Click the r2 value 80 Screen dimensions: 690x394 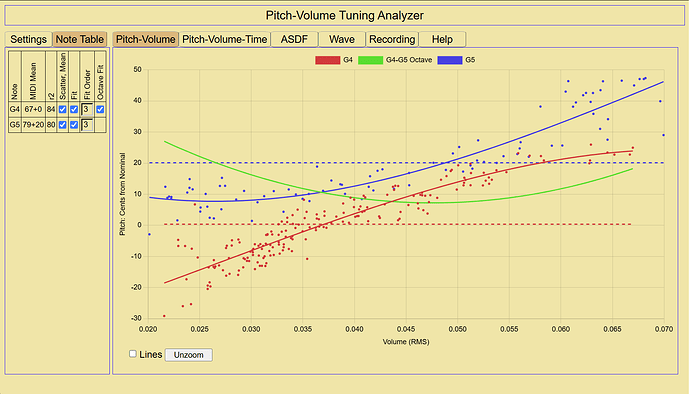tap(51, 125)
